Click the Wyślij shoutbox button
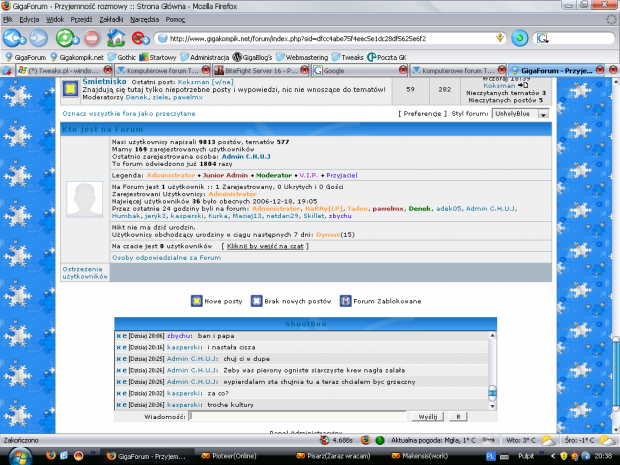This screenshot has height=465, width=620. (x=427, y=415)
